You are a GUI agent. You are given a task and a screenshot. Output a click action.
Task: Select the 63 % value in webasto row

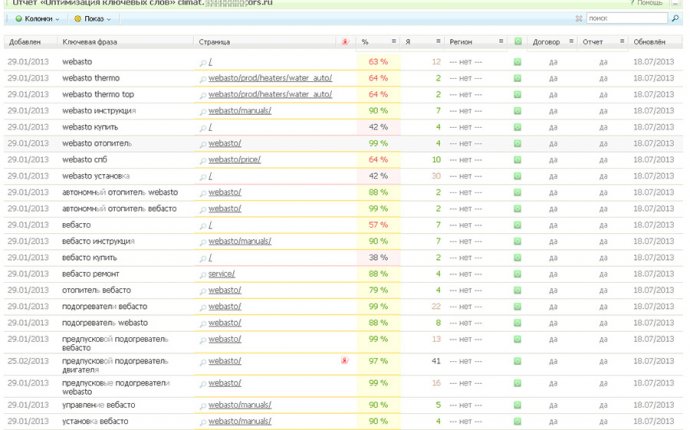click(378, 62)
